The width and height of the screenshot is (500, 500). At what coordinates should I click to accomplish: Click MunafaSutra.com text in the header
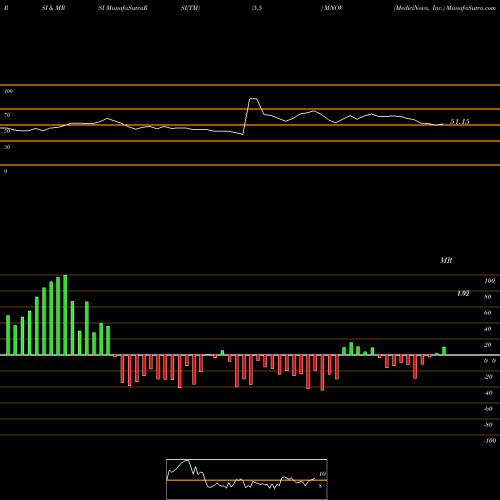pos(471,8)
